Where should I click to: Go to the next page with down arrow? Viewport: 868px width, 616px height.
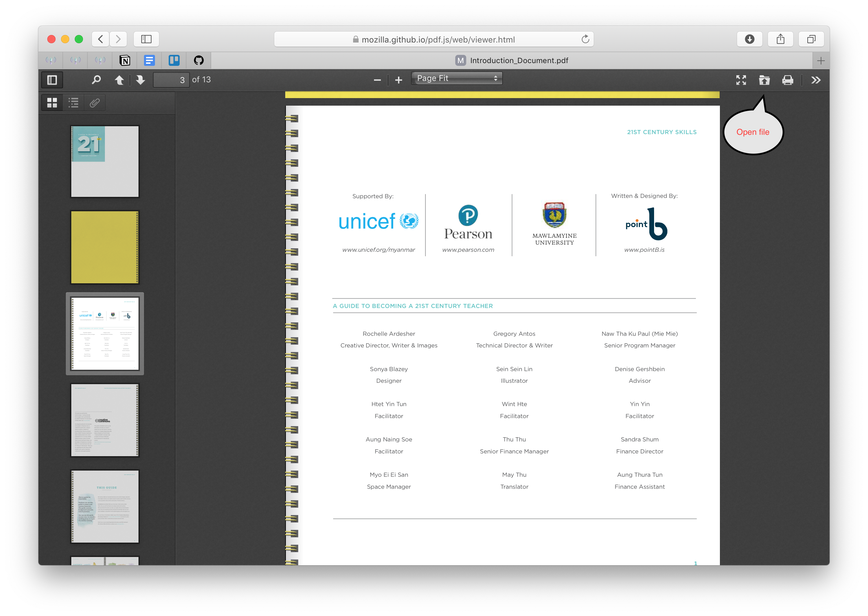[x=140, y=80]
